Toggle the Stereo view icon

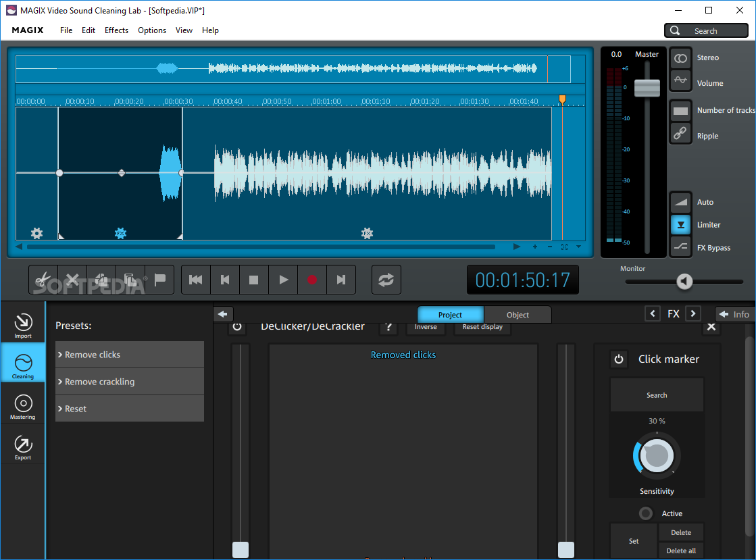click(680, 58)
